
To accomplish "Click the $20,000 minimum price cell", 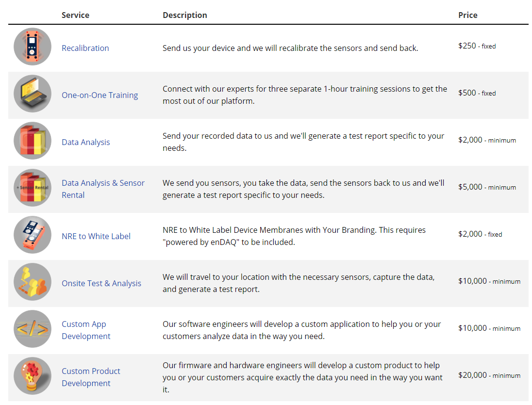I will tap(489, 375).
